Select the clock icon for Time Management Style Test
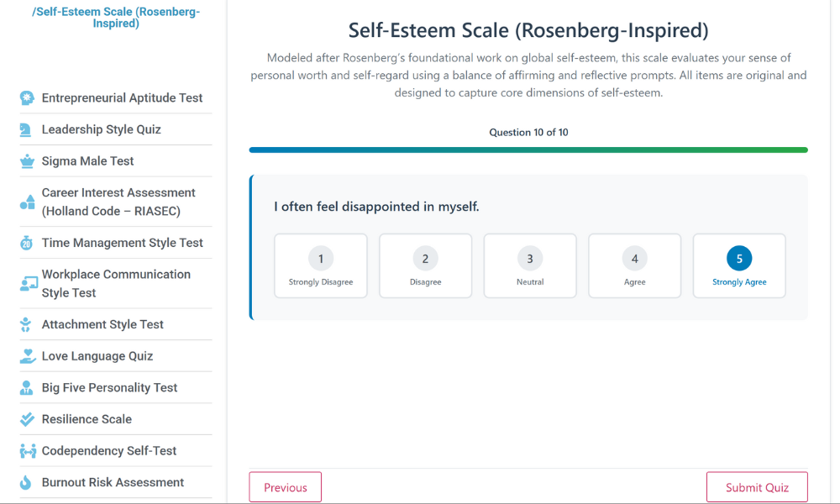 click(26, 242)
